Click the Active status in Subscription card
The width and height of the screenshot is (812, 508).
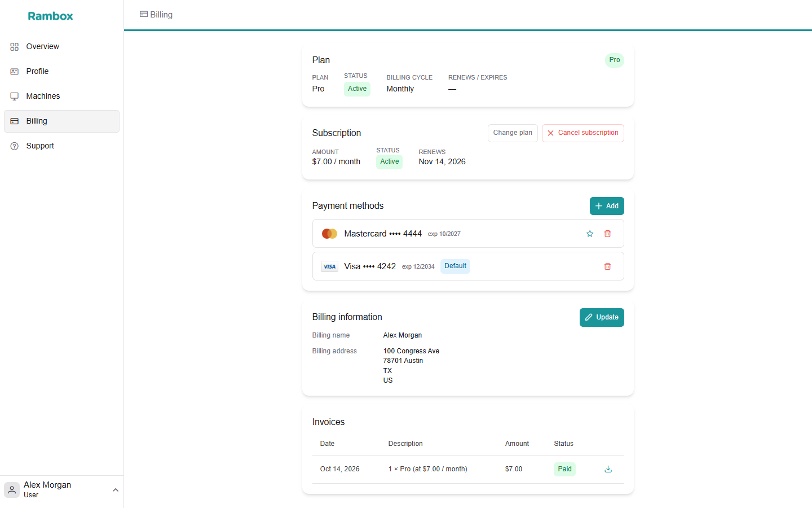pyautogui.click(x=389, y=161)
